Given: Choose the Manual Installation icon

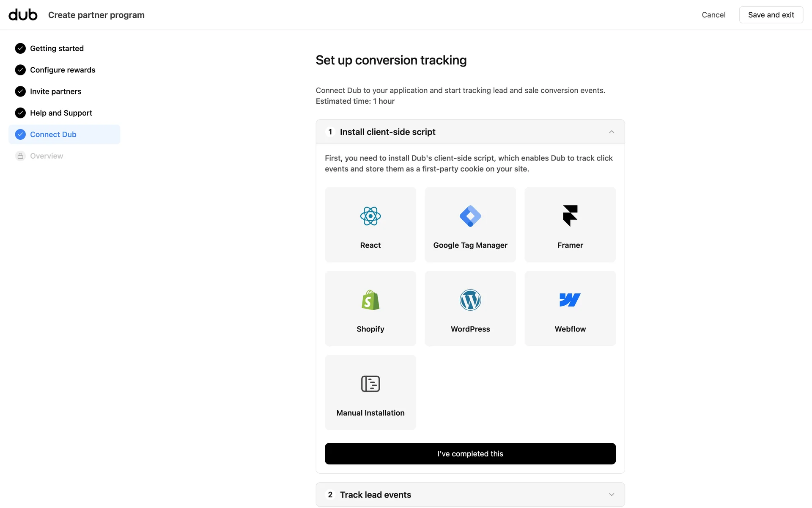Looking at the screenshot, I should click(370, 384).
